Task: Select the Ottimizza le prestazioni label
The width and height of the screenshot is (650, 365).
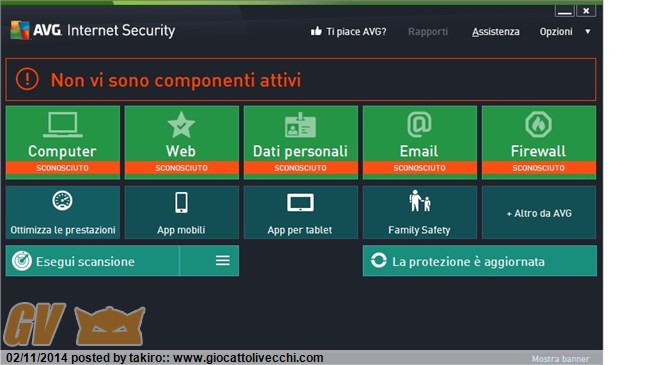Action: (x=63, y=230)
